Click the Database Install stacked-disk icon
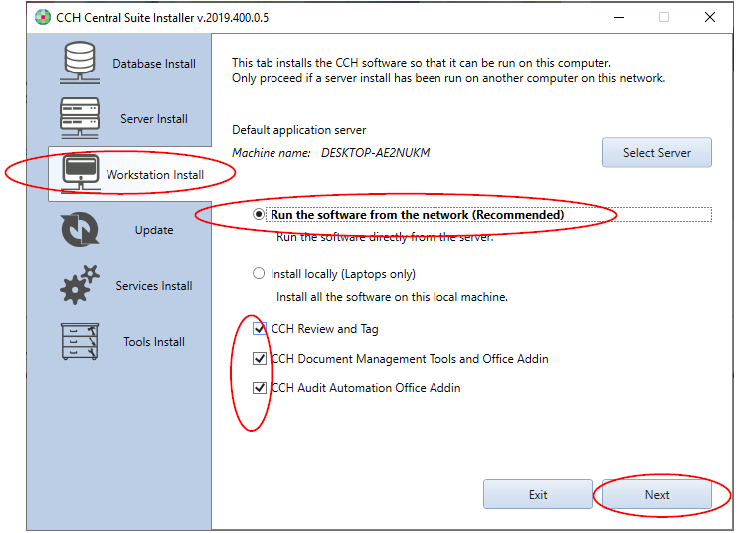738x533 pixels. point(80,63)
